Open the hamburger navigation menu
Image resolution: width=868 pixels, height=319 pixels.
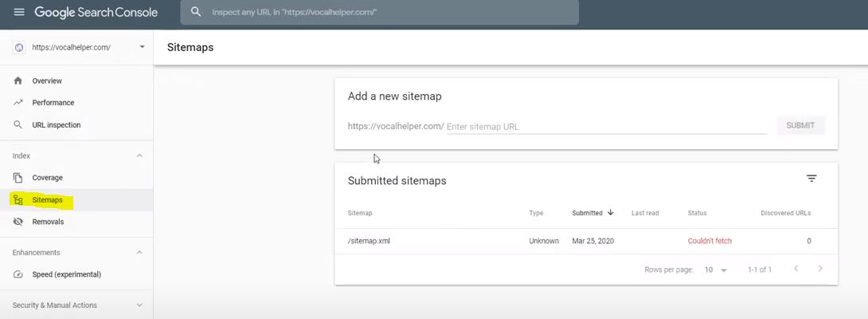click(19, 12)
